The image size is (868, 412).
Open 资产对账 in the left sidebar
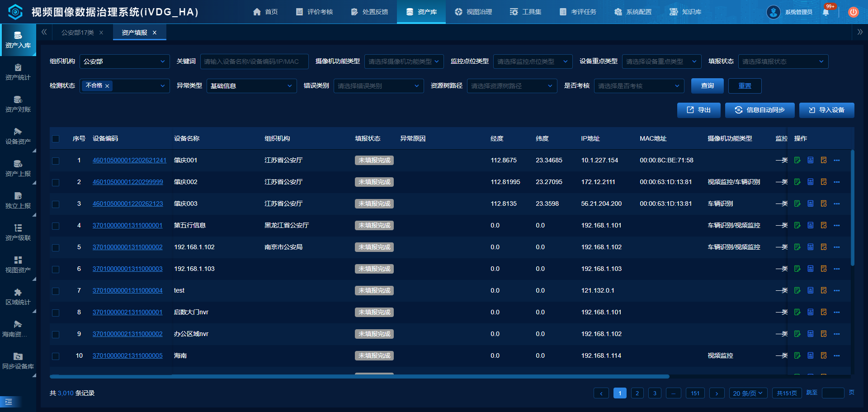[18, 104]
